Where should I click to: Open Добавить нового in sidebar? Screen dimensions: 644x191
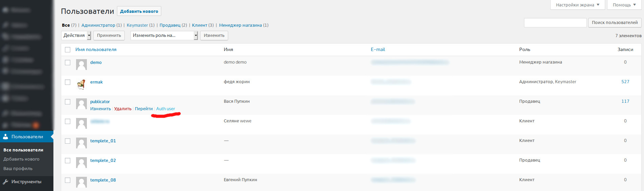[x=21, y=159]
